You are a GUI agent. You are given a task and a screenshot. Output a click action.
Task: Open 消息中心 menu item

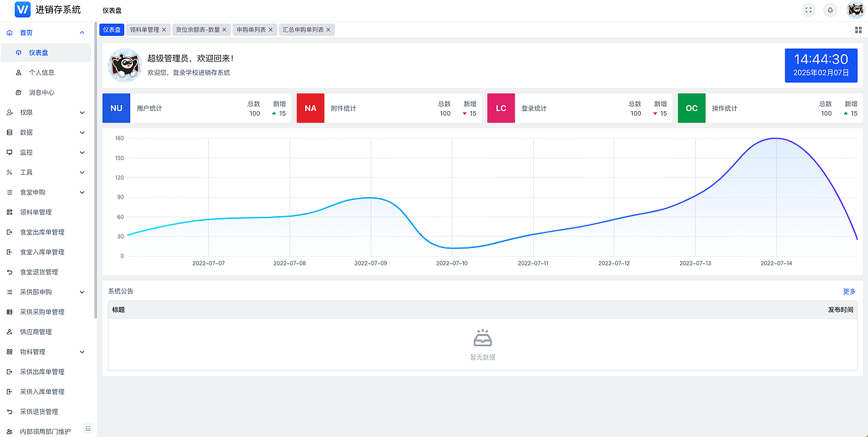[45, 92]
